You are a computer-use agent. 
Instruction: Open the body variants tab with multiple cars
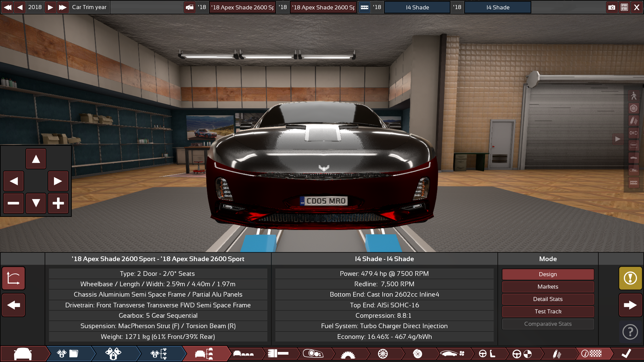244,354
